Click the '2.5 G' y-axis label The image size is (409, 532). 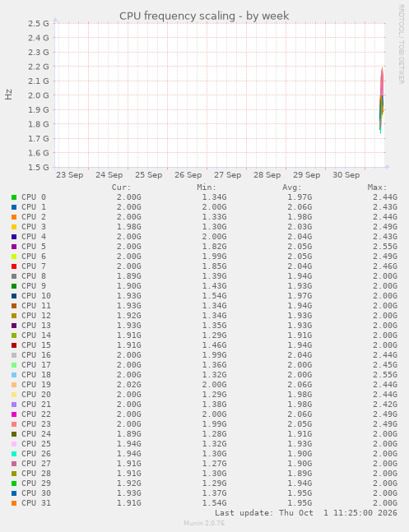click(39, 23)
